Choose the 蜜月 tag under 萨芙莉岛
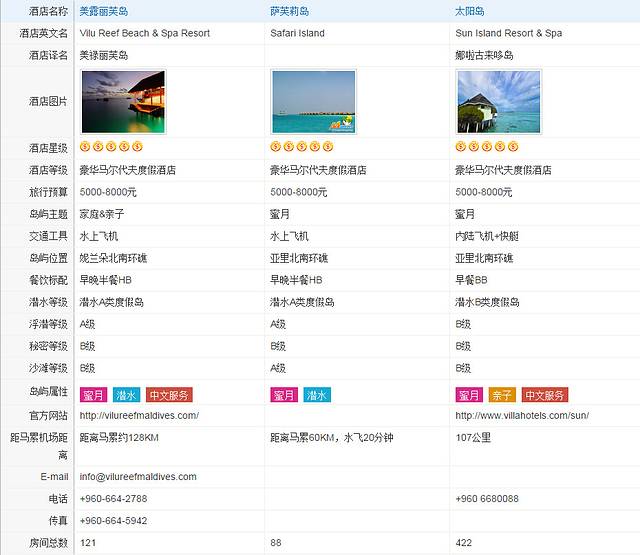The height and width of the screenshot is (555, 640). (x=284, y=395)
